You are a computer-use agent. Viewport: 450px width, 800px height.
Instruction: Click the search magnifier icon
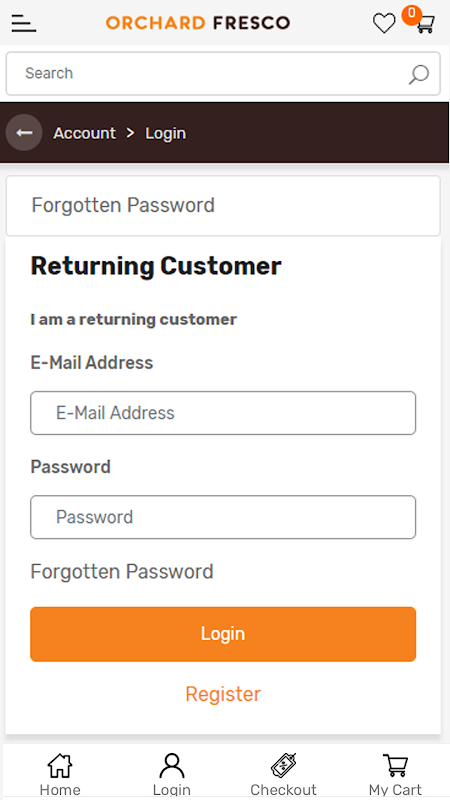click(x=418, y=74)
